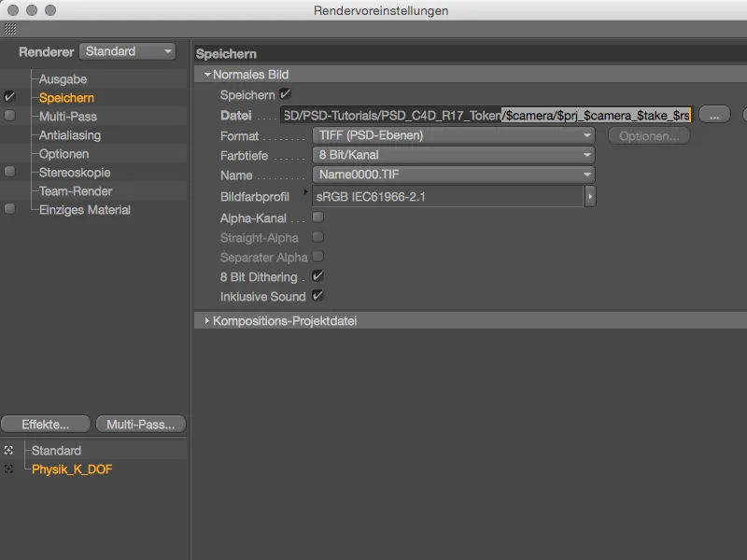Click the Effekte... button
This screenshot has height=560, width=747.
pos(46,425)
